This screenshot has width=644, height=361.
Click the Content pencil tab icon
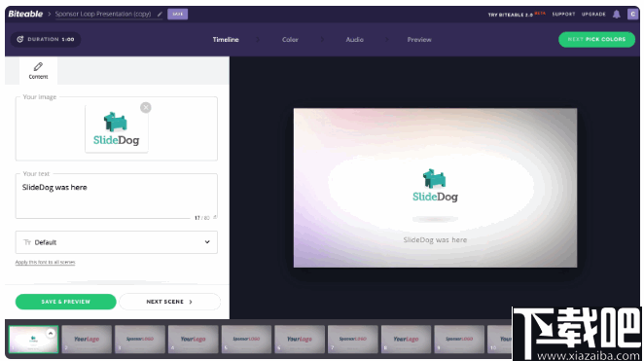(x=38, y=66)
